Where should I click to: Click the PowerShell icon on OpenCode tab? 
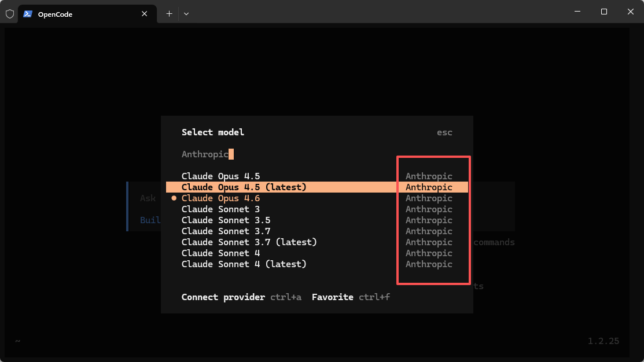pos(28,14)
